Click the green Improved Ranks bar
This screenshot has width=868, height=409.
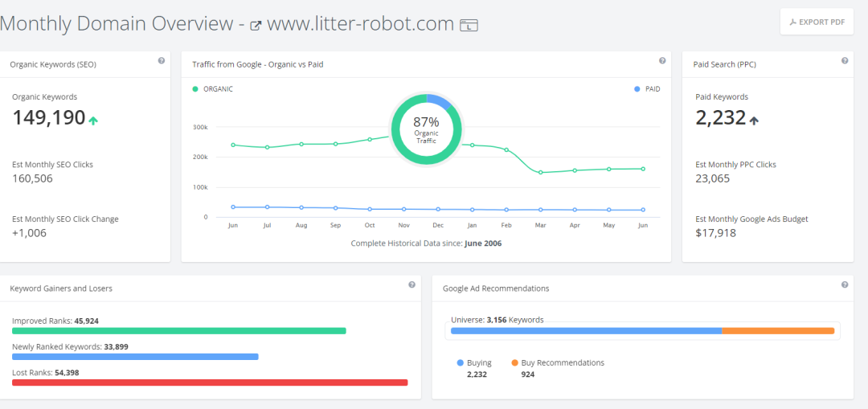pos(178,331)
